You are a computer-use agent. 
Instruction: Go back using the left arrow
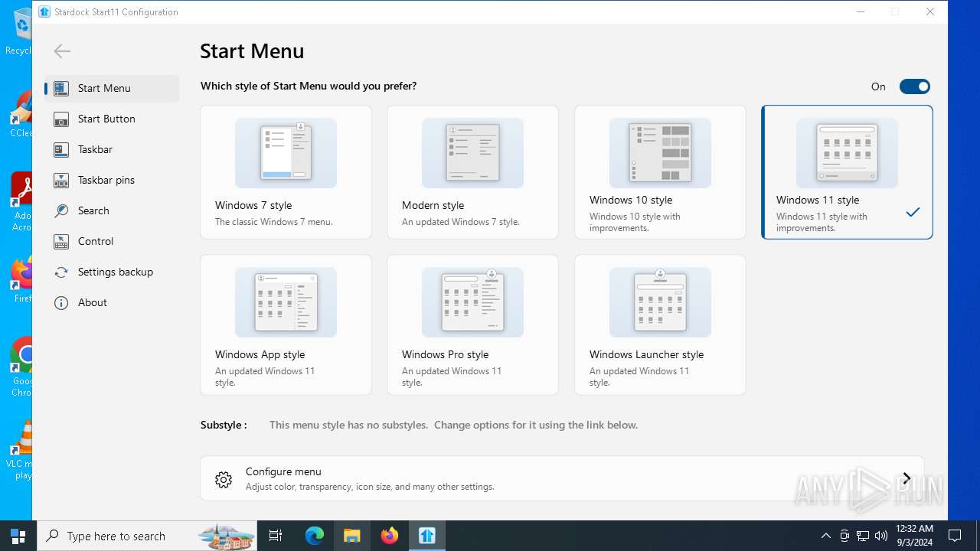62,51
